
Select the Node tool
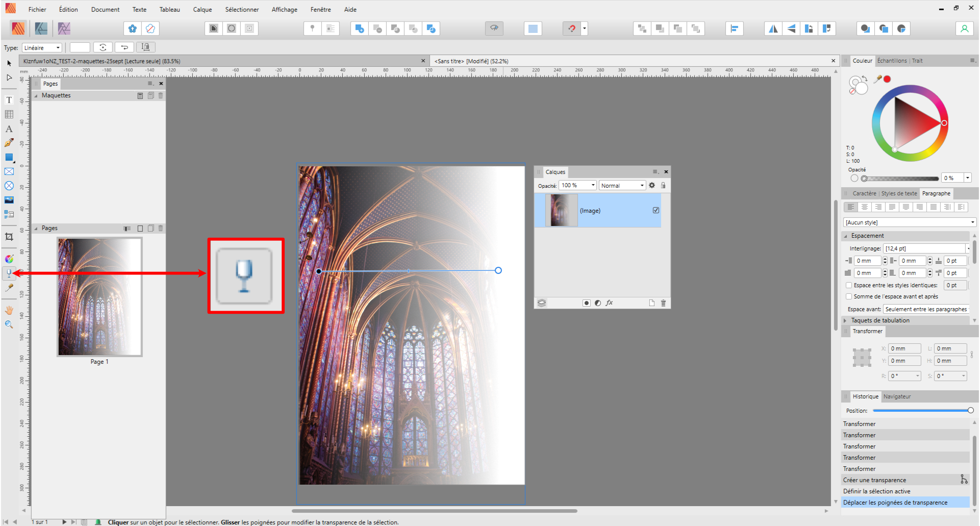pyautogui.click(x=9, y=78)
